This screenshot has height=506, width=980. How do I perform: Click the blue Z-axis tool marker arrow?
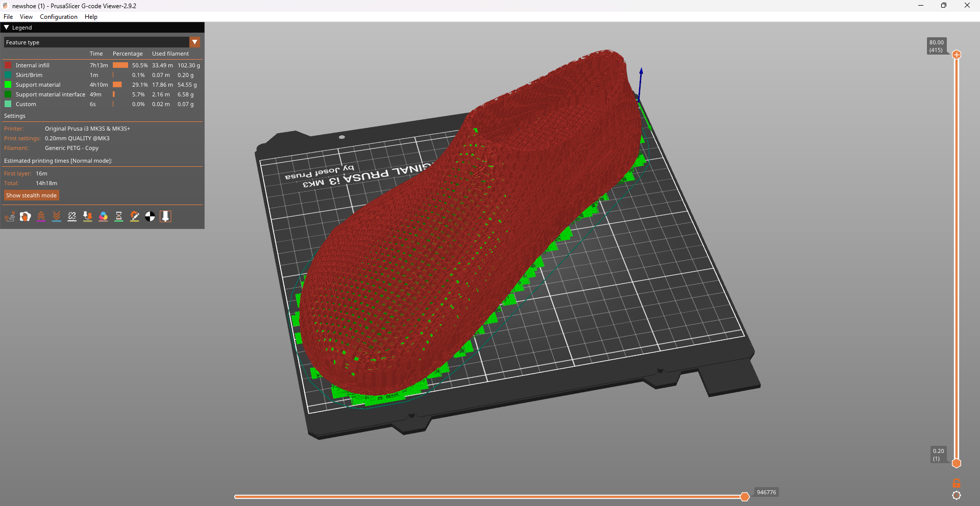pos(640,84)
